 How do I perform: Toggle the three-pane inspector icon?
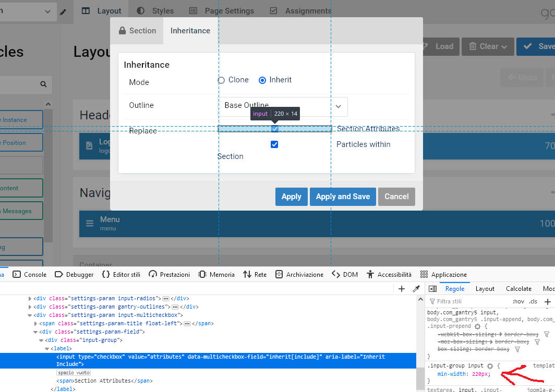(432, 289)
